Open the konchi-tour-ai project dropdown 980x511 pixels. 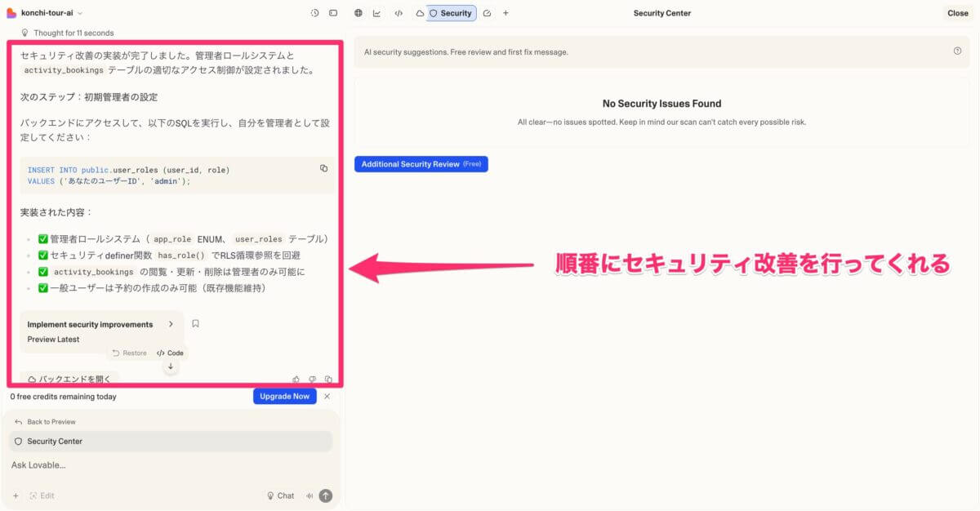pyautogui.click(x=49, y=13)
